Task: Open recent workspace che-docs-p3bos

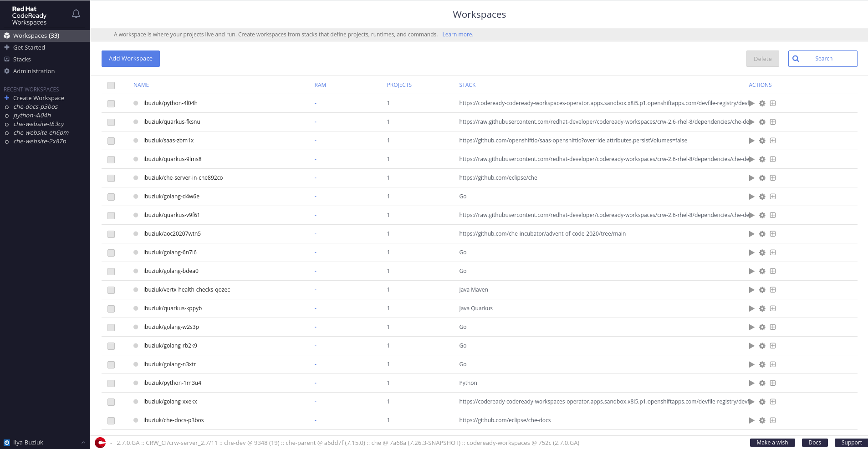Action: coord(36,106)
